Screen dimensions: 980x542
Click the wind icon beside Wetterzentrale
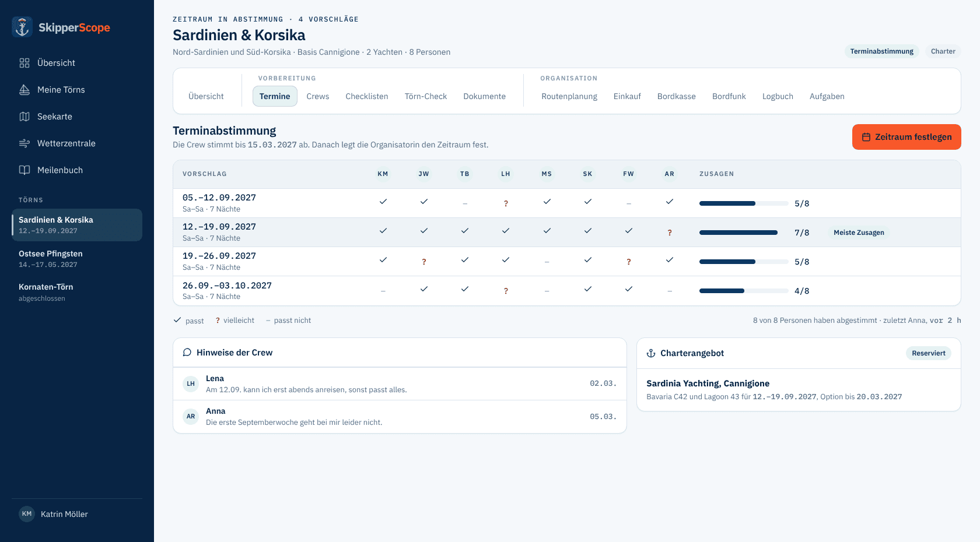tap(24, 143)
